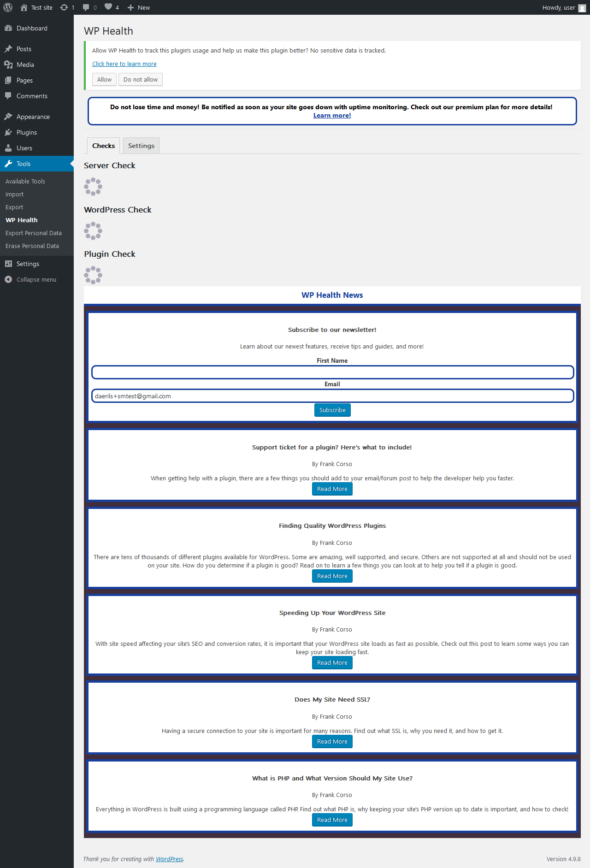The height and width of the screenshot is (868, 590).
Task: Read More on Finding Quality WordPress Plugins
Action: pos(332,576)
